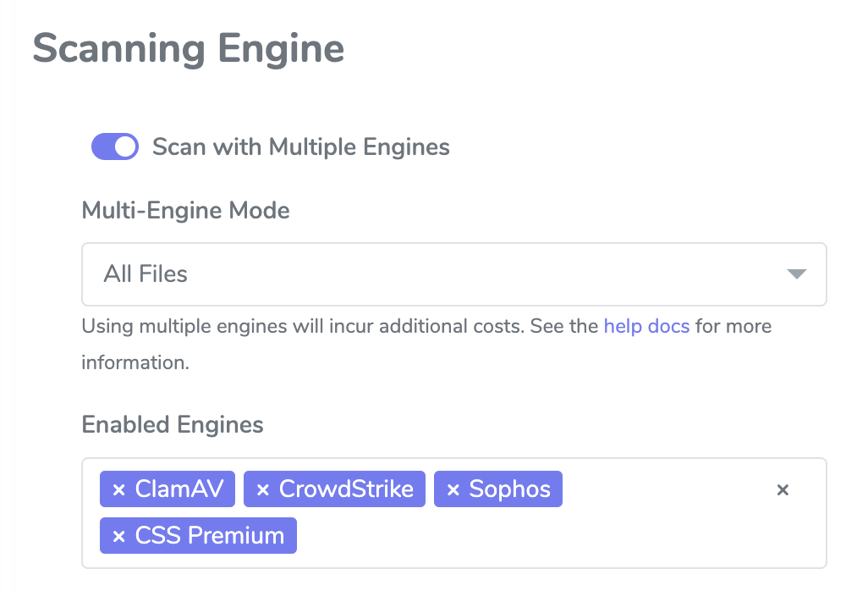Remove the Sophos engine tag
Image resolution: width=868 pixels, height=591 pixels.
point(453,489)
